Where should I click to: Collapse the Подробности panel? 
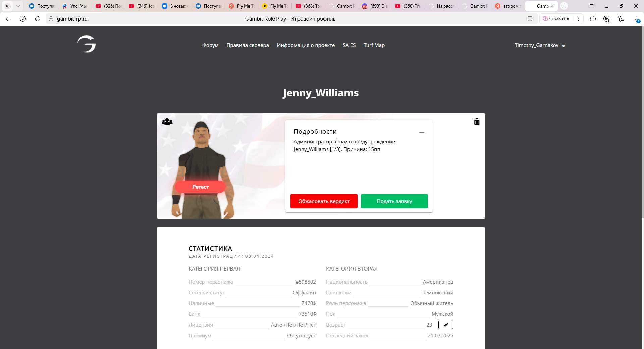click(x=422, y=133)
